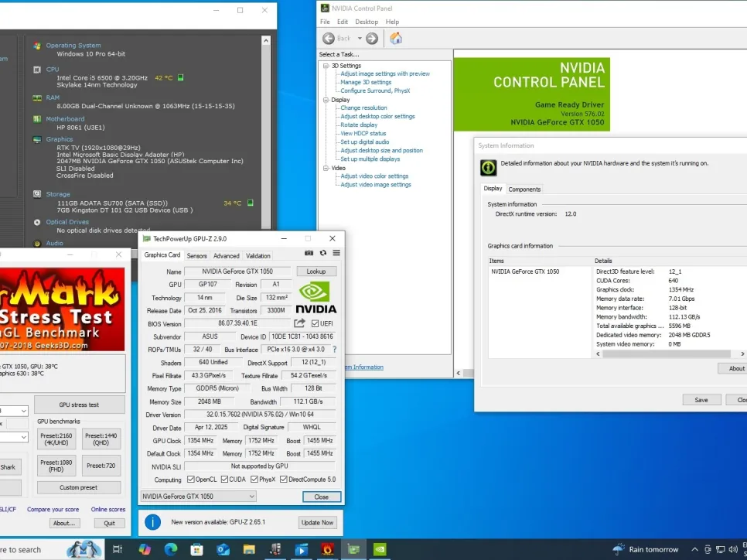Click the Storage icon in Speccy
The width and height of the screenshot is (747, 560).
[x=37, y=194]
